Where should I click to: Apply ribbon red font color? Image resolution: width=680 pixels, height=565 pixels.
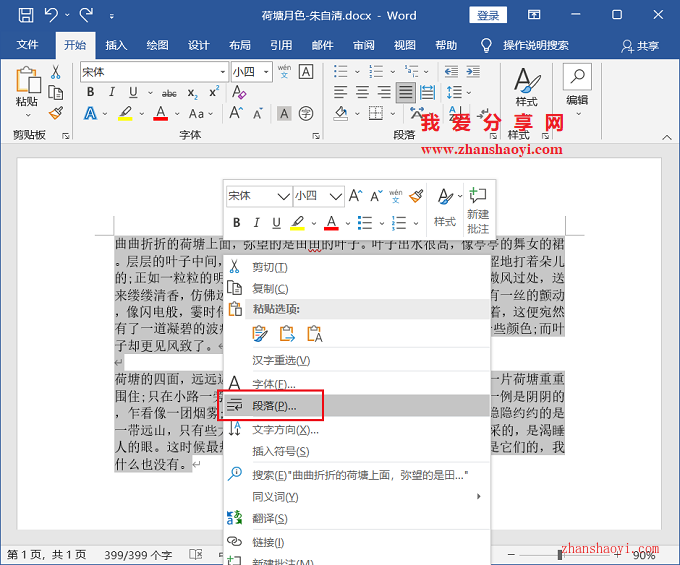pos(160,114)
